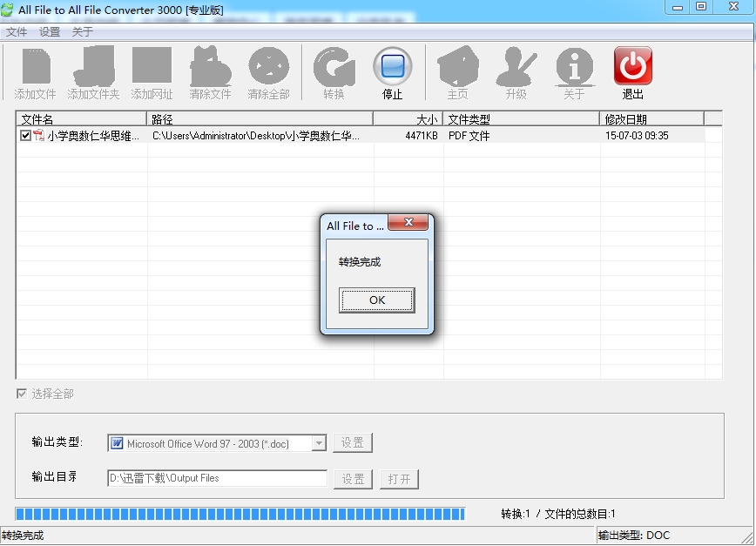Click the output directory path field

point(217,478)
